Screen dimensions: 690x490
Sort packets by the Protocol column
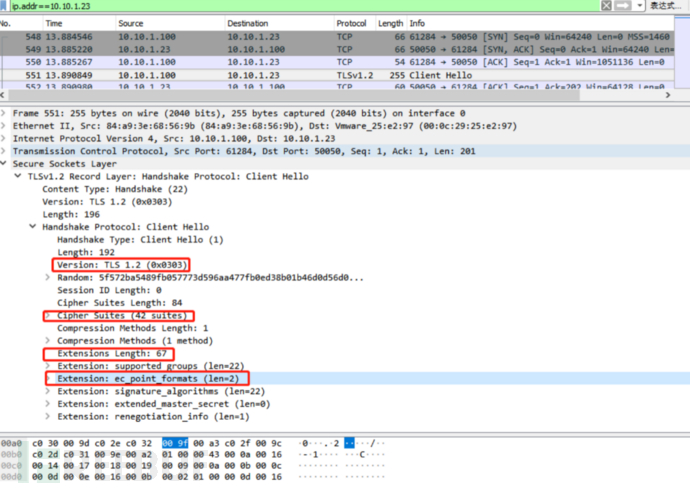pos(351,22)
